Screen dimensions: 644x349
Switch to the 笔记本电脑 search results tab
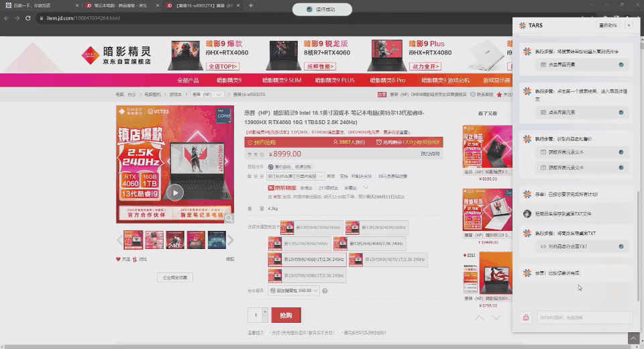(x=123, y=5)
